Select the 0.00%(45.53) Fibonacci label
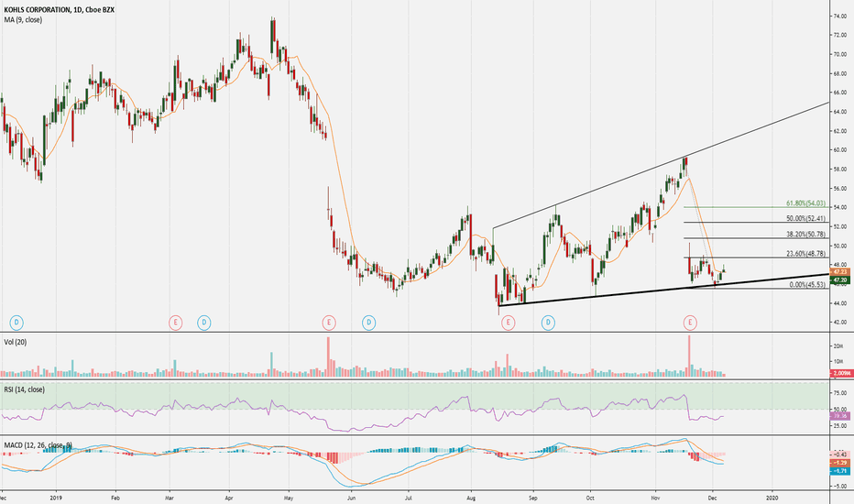 point(807,284)
